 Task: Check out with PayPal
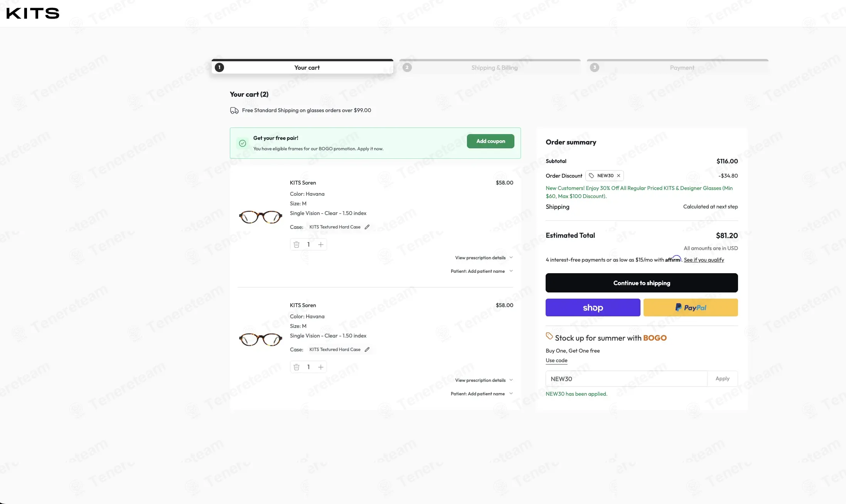point(691,307)
